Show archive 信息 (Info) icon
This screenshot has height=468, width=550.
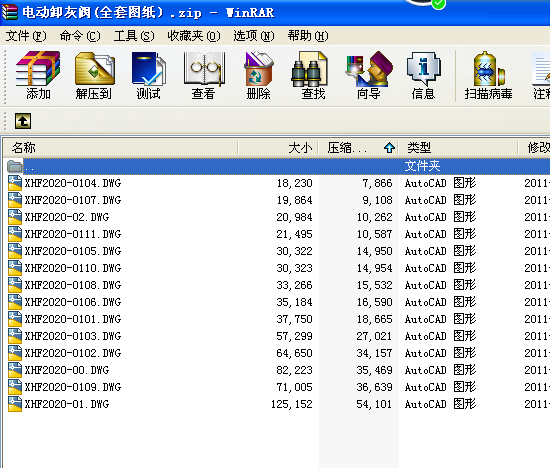[x=423, y=69]
